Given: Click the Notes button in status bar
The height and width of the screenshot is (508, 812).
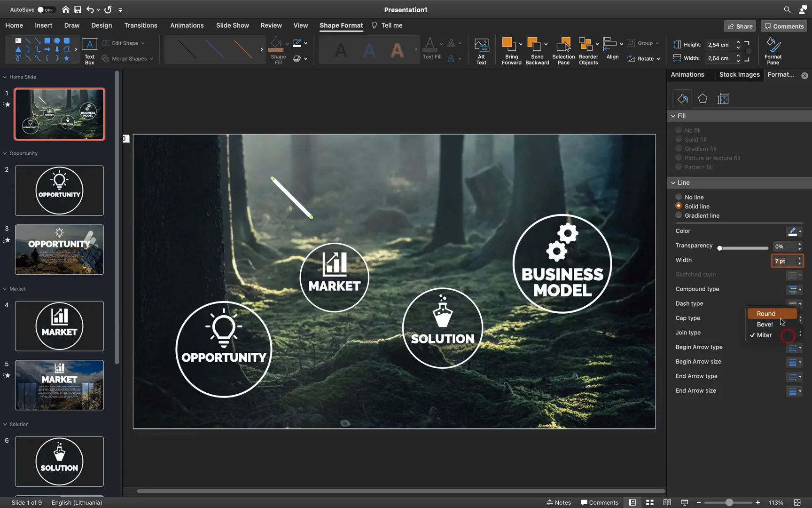Looking at the screenshot, I should 559,502.
